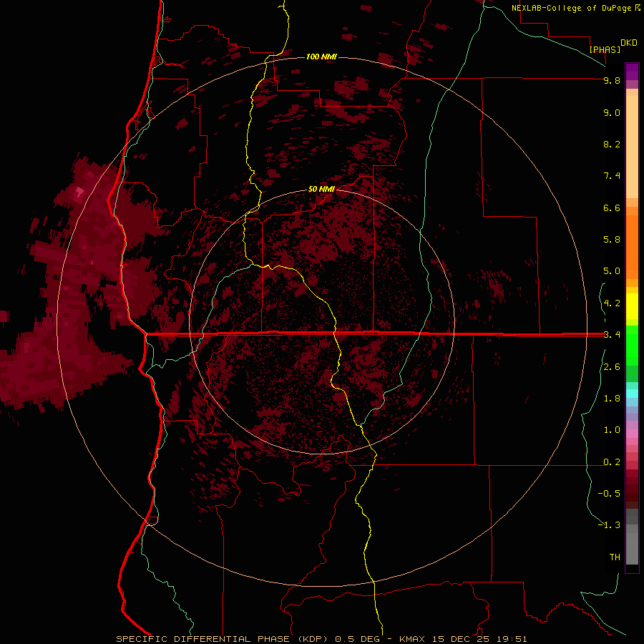Click the 8.2 scale value
Viewport: 644px width, 644px height.
612,144
